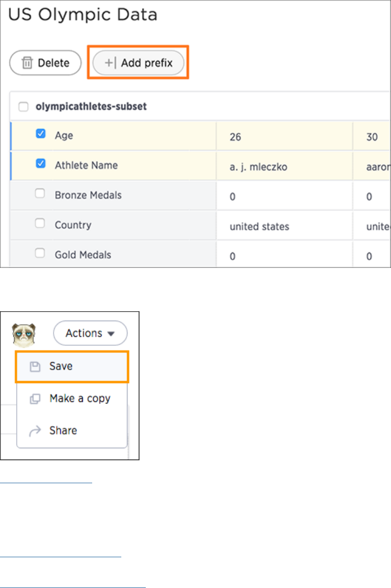The width and height of the screenshot is (391, 588).
Task: Click the floppy disk Save icon
Action: point(35,366)
